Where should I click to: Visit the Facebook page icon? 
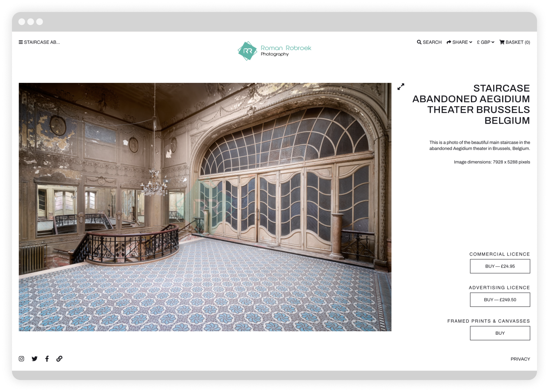pyautogui.click(x=47, y=359)
